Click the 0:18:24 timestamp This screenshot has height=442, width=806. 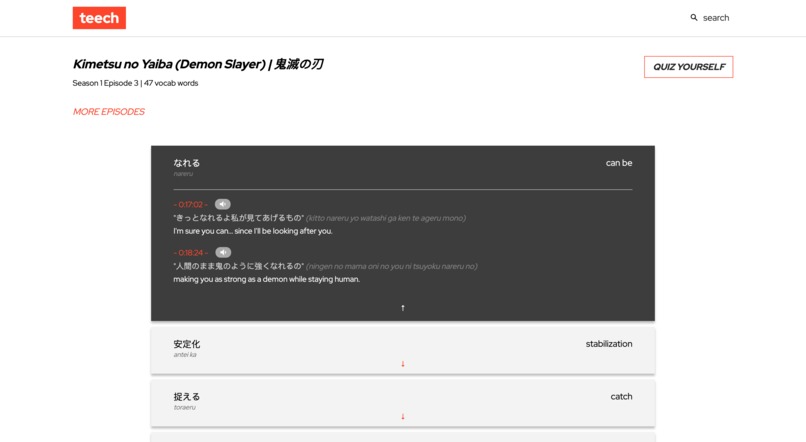191,253
